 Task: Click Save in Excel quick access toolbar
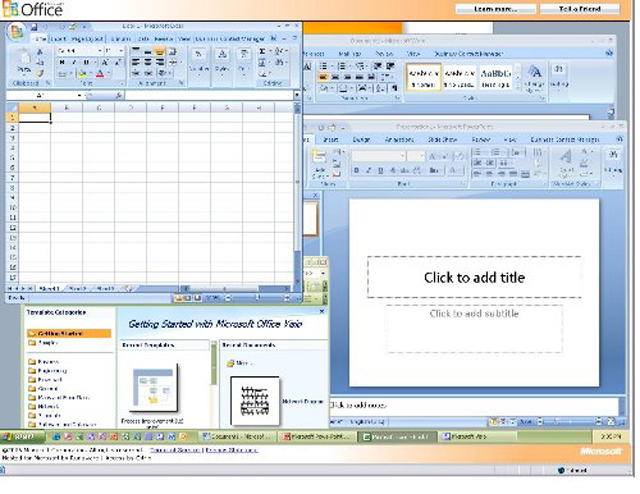click(34, 27)
